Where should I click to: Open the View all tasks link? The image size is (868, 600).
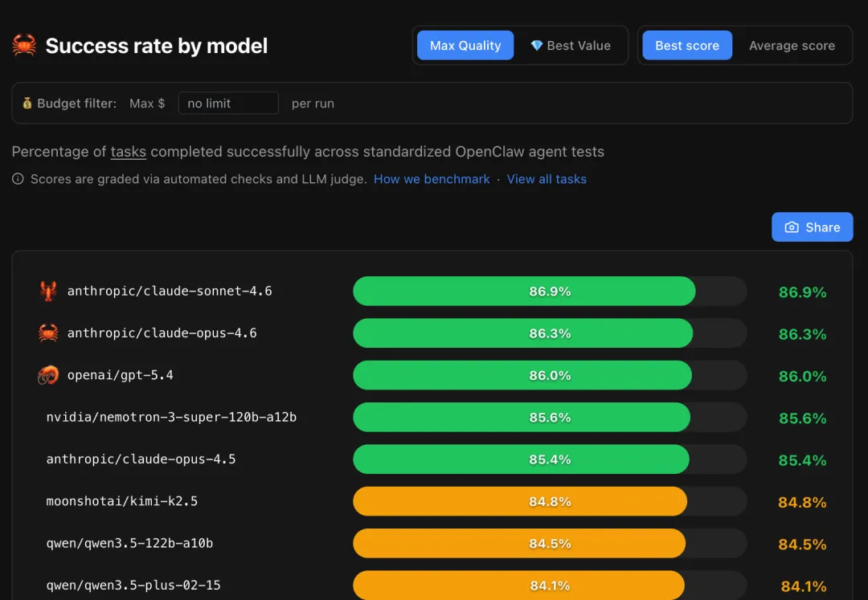pos(547,179)
